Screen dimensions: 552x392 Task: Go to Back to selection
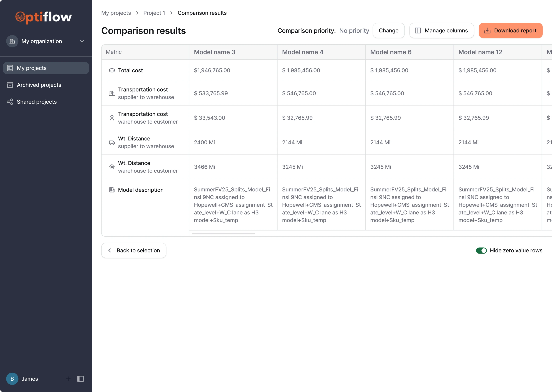[134, 250]
